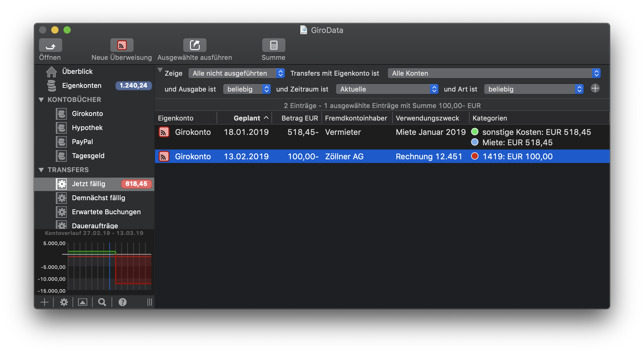Select the 'Miete Januar 2019' purpose cell
Viewport: 644px width, 354px height.
[431, 132]
